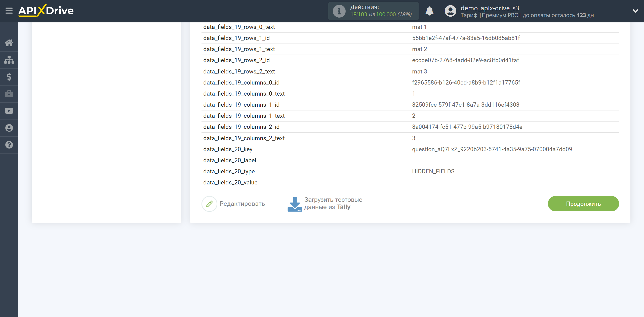Image resolution: width=644 pixels, height=317 pixels.
Task: Select the value 82509fce-579f-47c1-8a7a-3dd116ef4303
Action: [x=466, y=105]
